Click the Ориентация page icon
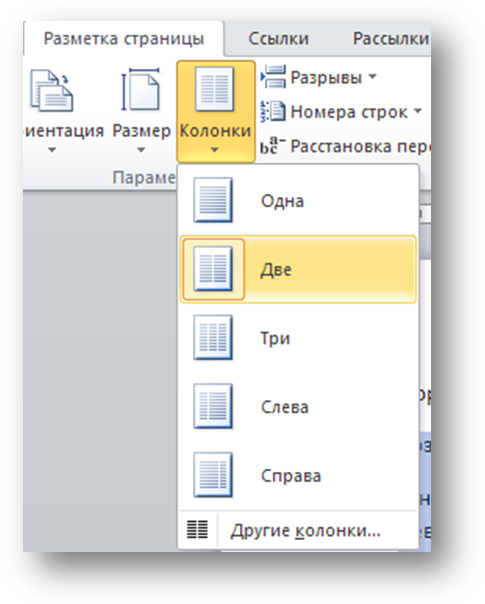This screenshot has height=604, width=485. point(52,90)
